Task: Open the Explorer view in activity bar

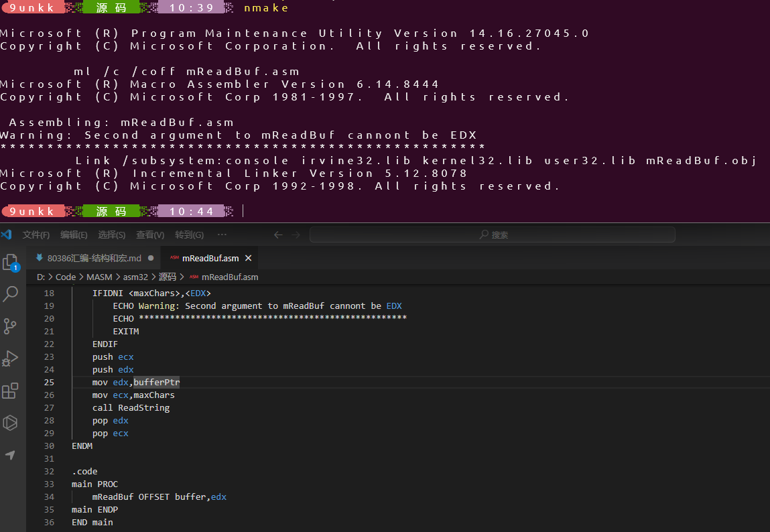Action: click(10, 263)
